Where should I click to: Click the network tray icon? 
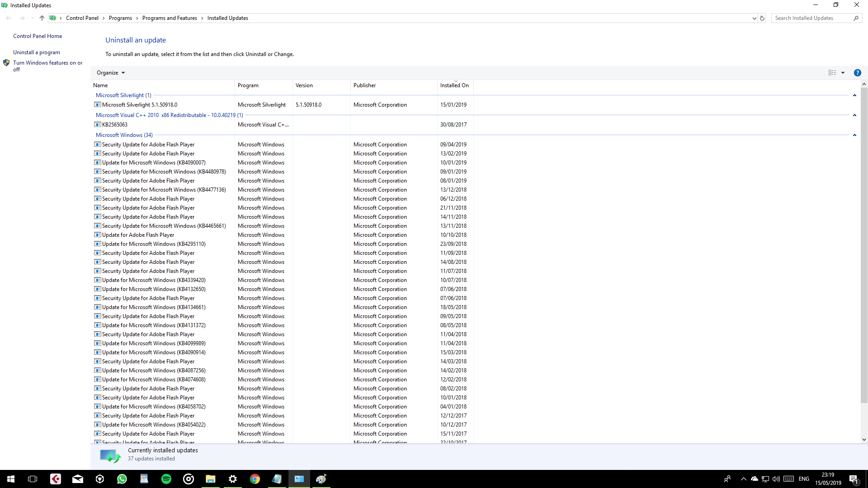click(x=765, y=479)
